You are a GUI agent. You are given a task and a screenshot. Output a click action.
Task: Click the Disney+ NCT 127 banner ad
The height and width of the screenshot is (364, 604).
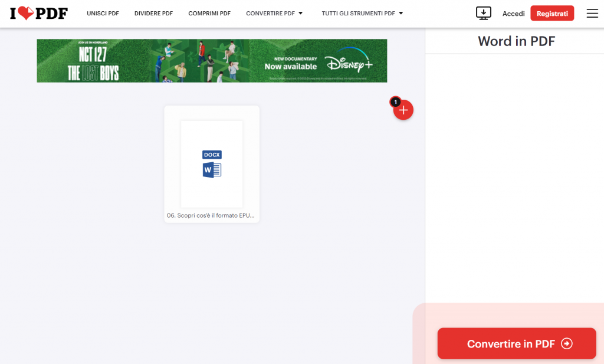[x=212, y=60]
